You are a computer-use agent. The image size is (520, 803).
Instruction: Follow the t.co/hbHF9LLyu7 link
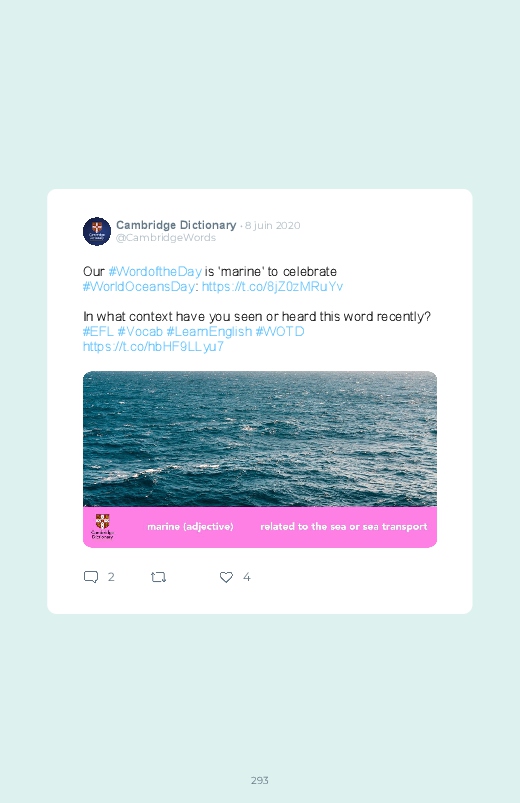click(x=153, y=346)
